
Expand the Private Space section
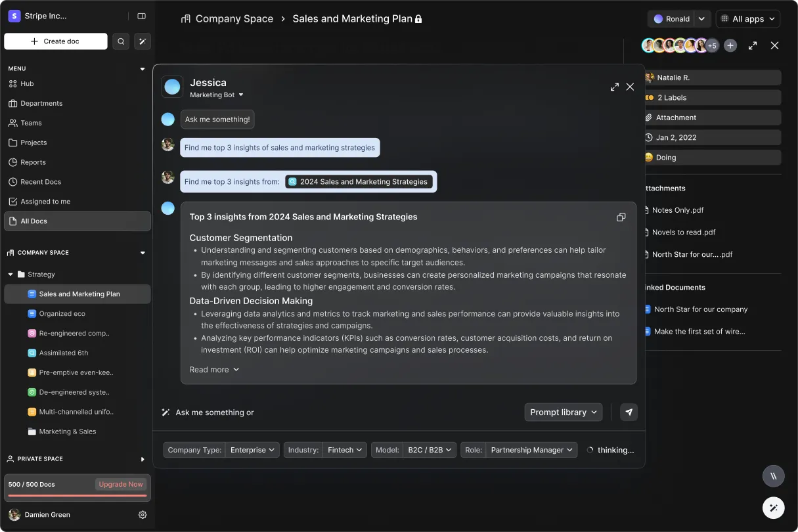coord(143,459)
